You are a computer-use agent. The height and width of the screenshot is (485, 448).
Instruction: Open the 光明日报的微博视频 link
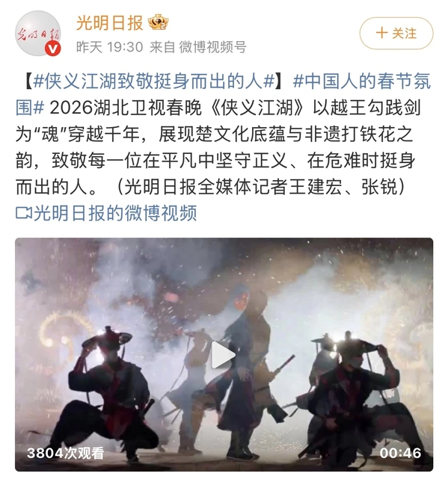pyautogui.click(x=115, y=213)
